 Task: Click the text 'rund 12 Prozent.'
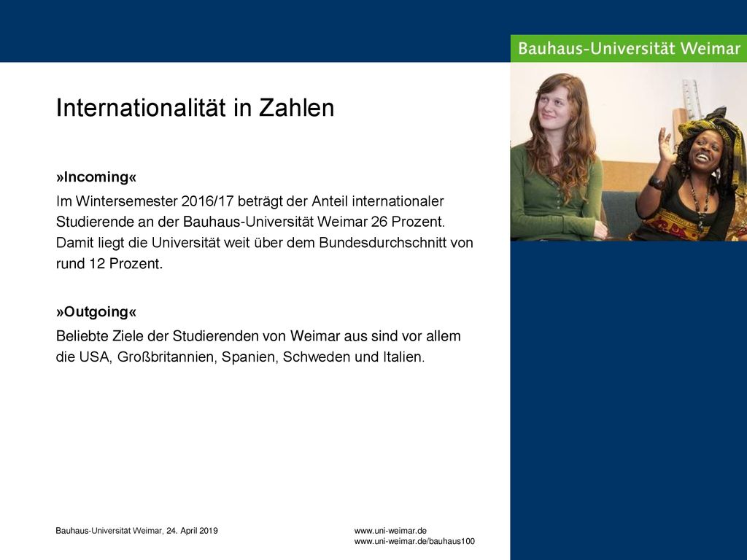click(x=109, y=263)
